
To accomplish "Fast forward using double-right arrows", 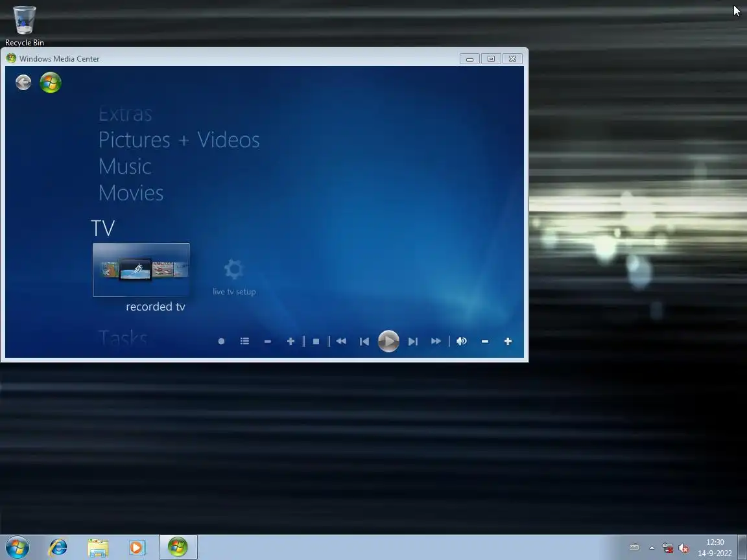I will pos(436,341).
